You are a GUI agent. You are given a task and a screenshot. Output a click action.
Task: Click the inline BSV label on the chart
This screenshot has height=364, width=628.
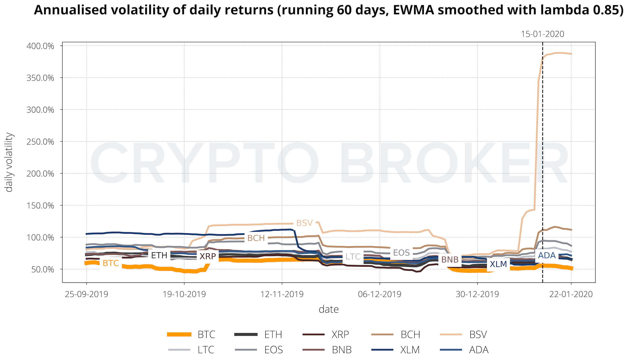coord(304,223)
